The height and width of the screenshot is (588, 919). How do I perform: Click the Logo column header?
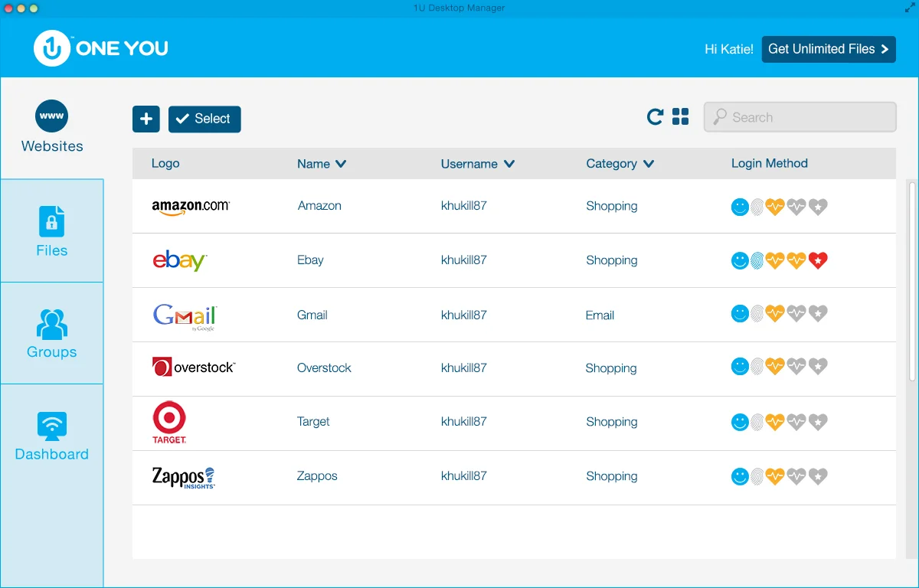pos(165,163)
